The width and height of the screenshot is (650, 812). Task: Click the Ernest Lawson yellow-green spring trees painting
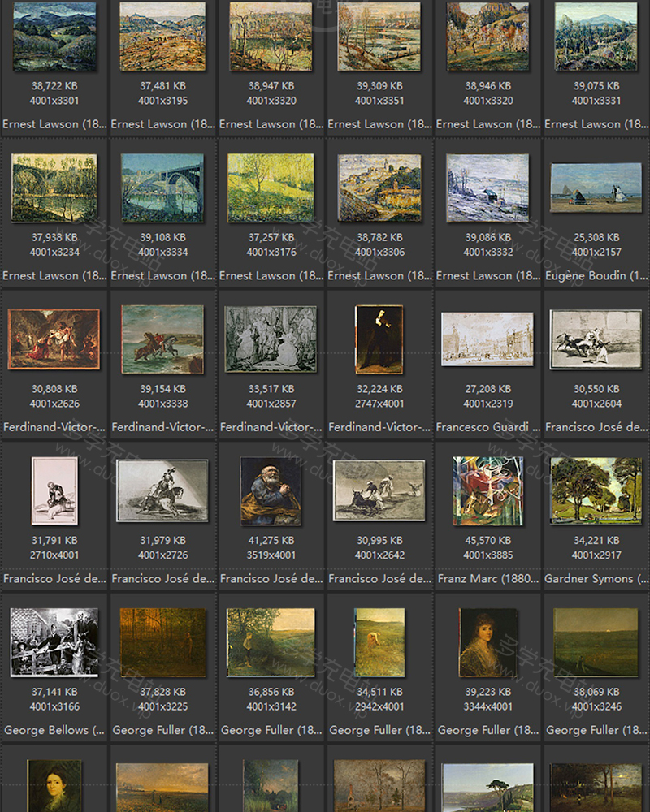pyautogui.click(x=271, y=188)
